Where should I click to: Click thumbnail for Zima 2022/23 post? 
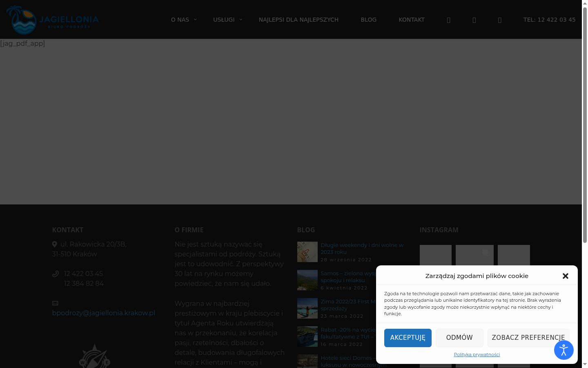click(x=307, y=308)
